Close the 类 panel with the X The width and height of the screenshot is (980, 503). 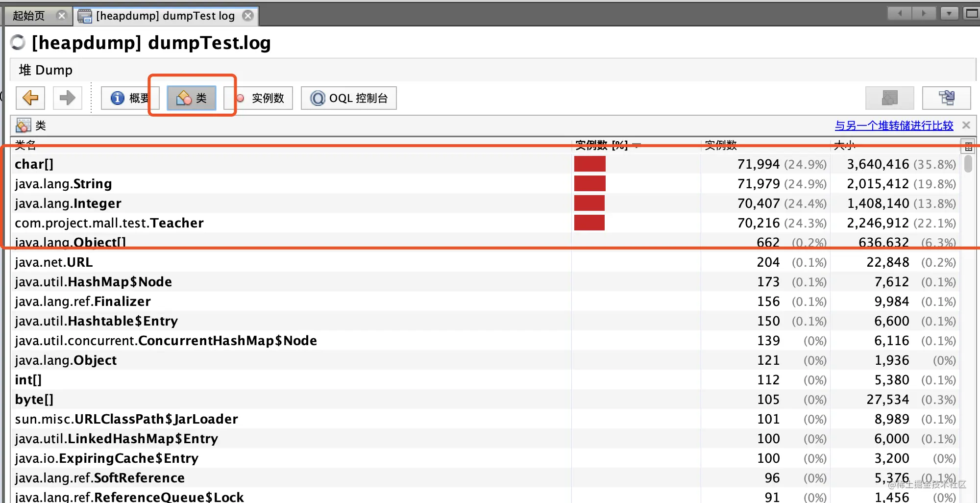coord(966,125)
